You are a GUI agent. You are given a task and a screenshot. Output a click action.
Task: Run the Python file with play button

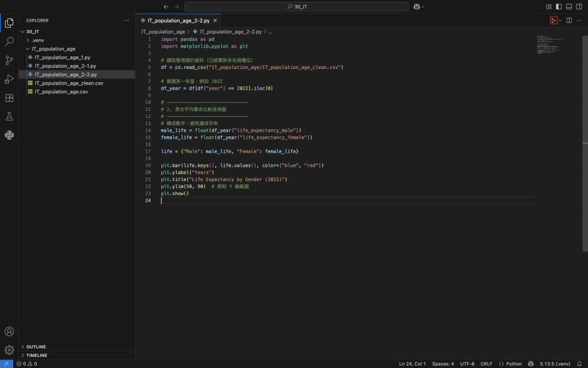click(554, 20)
